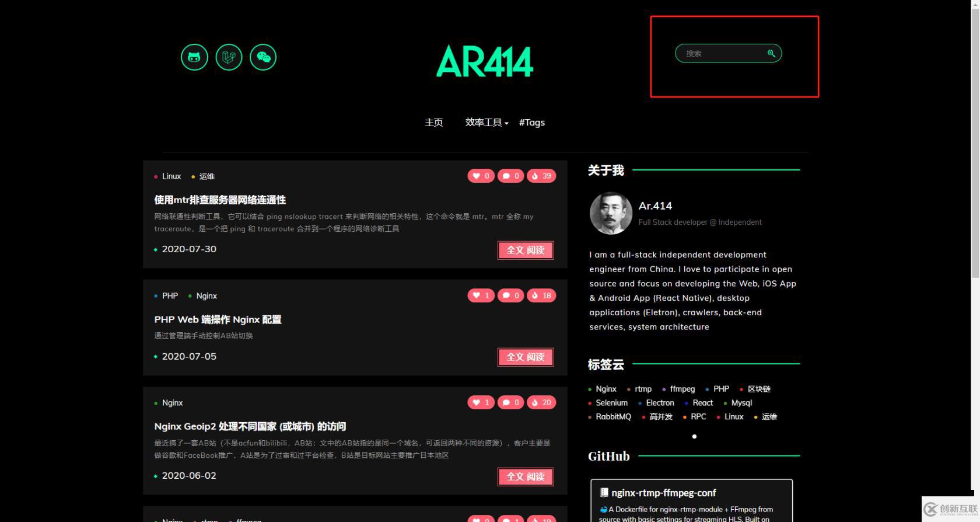Click the AR414 site logo
The image size is (980, 522).
tap(485, 61)
